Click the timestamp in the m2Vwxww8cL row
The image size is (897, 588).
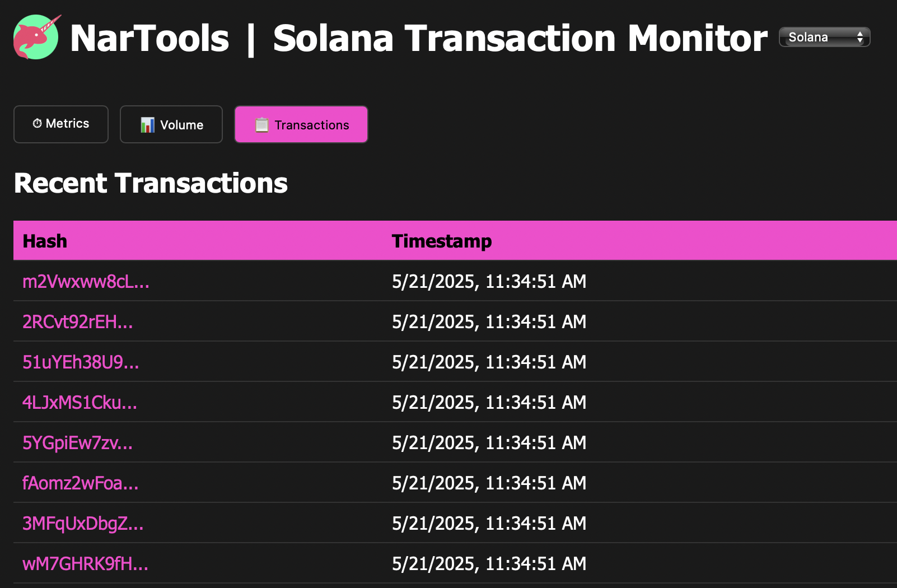point(489,281)
